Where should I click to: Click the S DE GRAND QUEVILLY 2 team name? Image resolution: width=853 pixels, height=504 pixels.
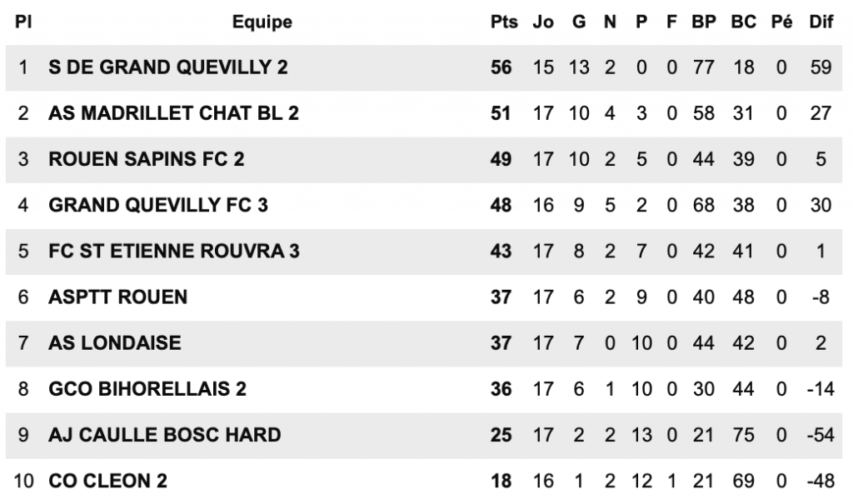coord(168,67)
